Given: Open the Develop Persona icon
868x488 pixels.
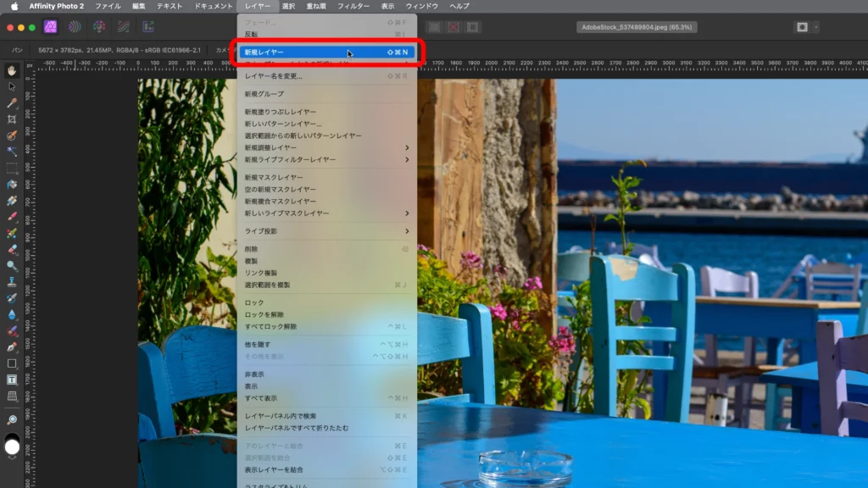Looking at the screenshot, I should [x=99, y=27].
